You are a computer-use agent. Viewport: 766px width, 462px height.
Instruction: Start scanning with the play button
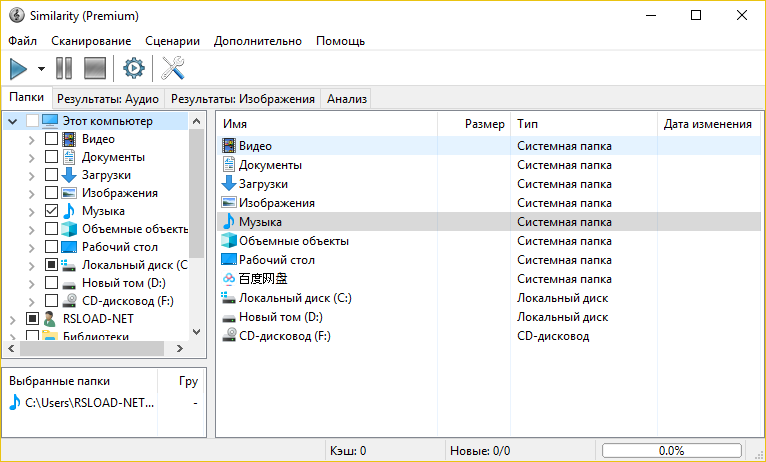[x=18, y=69]
